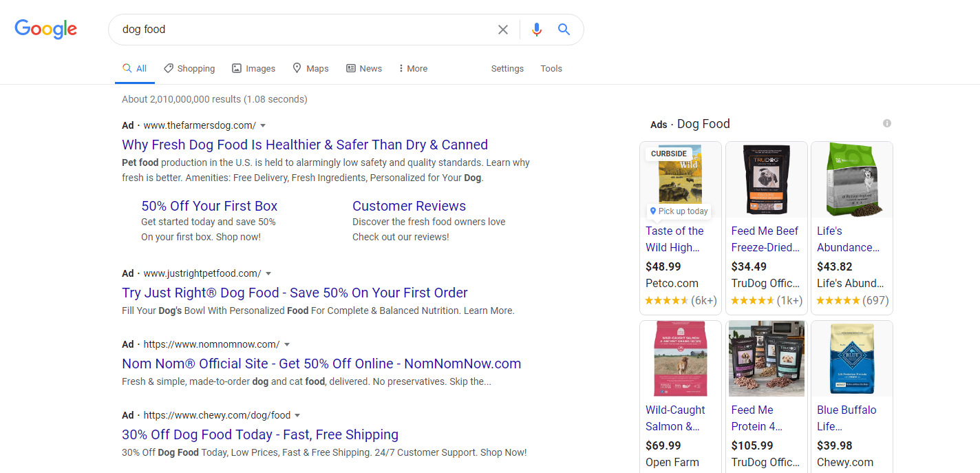The height and width of the screenshot is (473, 980).
Task: Open the Blue Buffalo Life product title
Action: [846, 418]
